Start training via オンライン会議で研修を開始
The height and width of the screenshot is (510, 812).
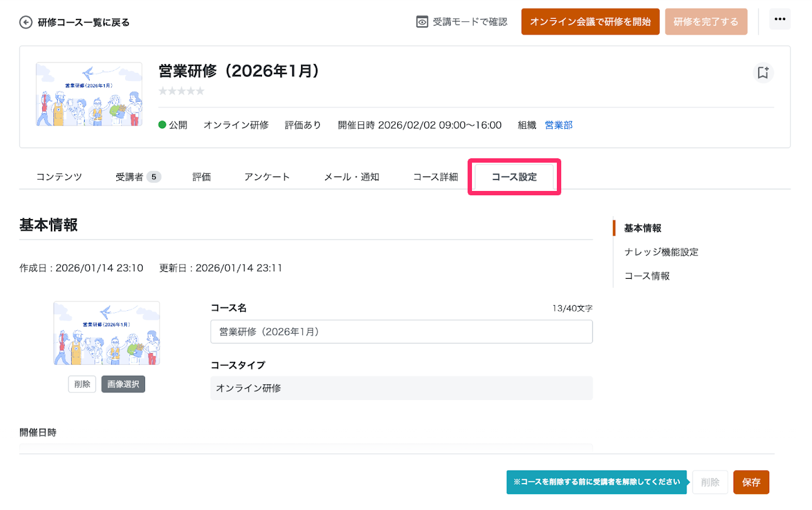point(590,22)
